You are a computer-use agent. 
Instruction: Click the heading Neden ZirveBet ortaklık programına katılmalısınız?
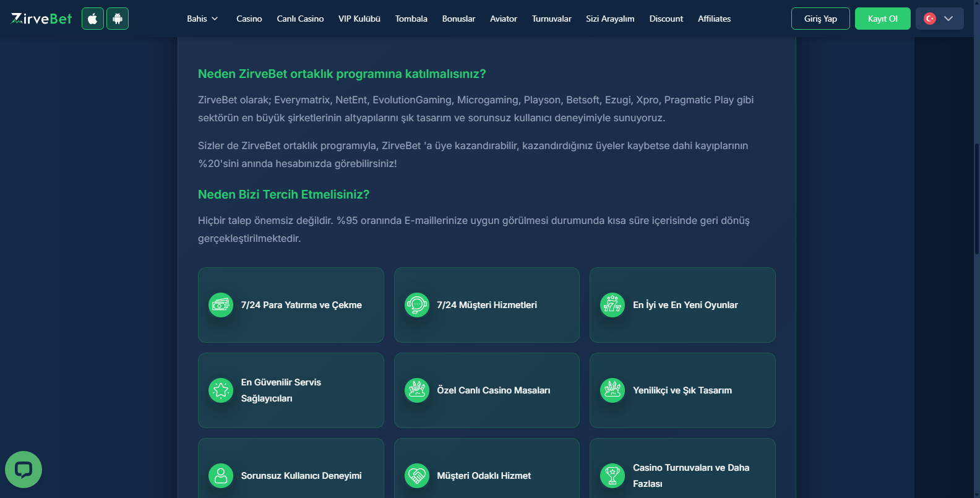pyautogui.click(x=342, y=74)
